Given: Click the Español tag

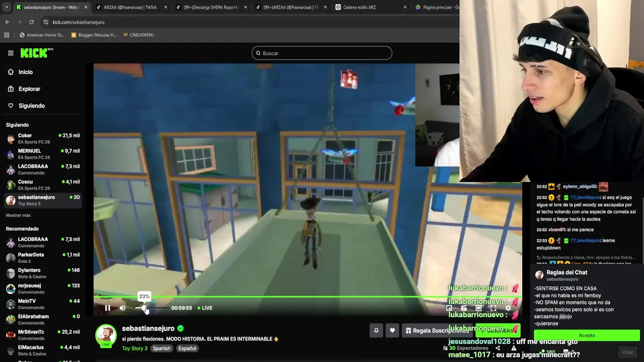Looking at the screenshot, I should coord(187,348).
